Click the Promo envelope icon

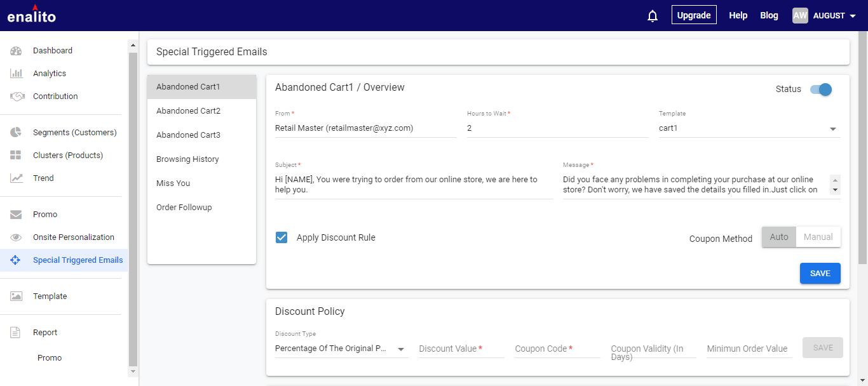[17, 215]
